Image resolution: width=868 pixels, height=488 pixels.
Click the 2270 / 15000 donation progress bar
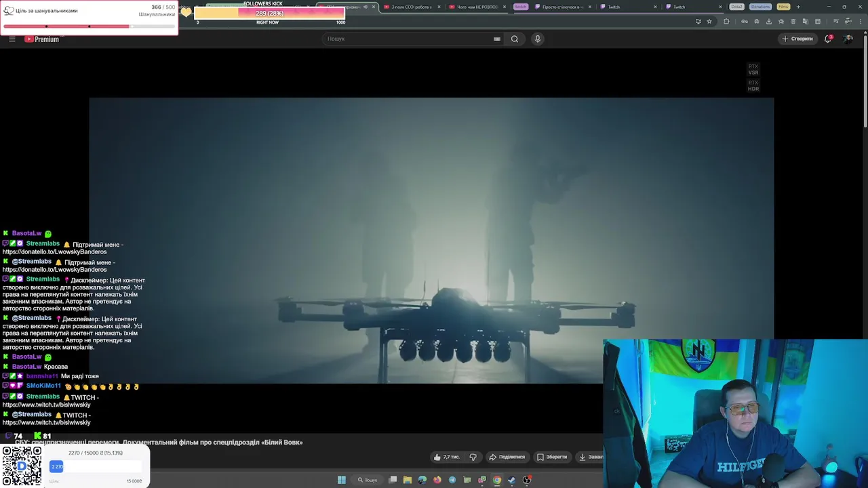coord(96,466)
